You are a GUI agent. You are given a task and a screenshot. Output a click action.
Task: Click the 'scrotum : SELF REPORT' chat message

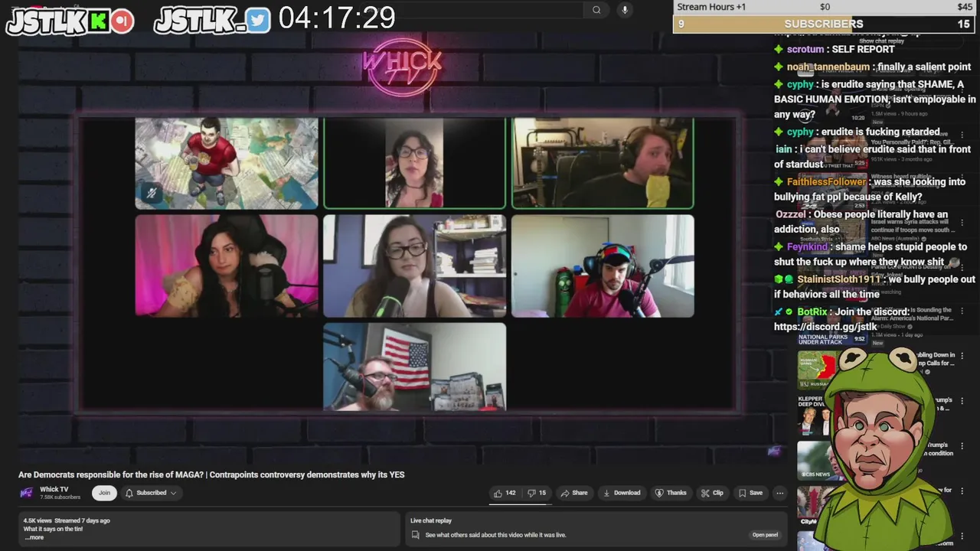tap(835, 49)
